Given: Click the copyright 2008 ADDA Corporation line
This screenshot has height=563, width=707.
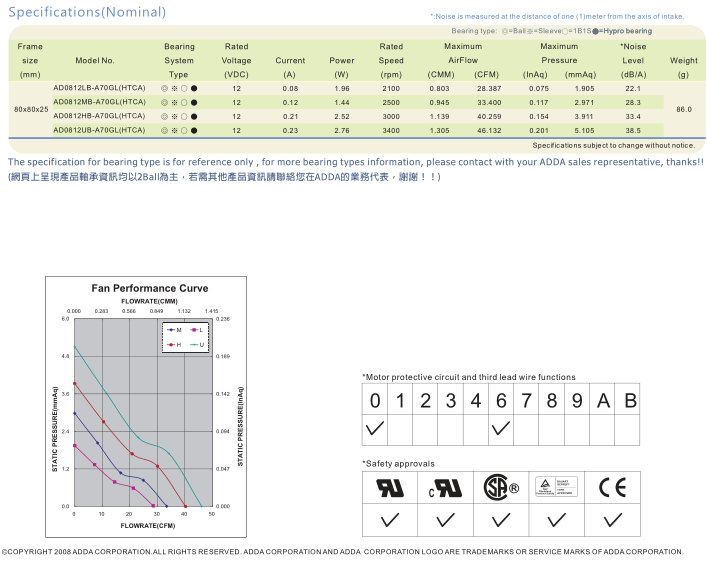Looking at the screenshot, I should [x=343, y=552].
